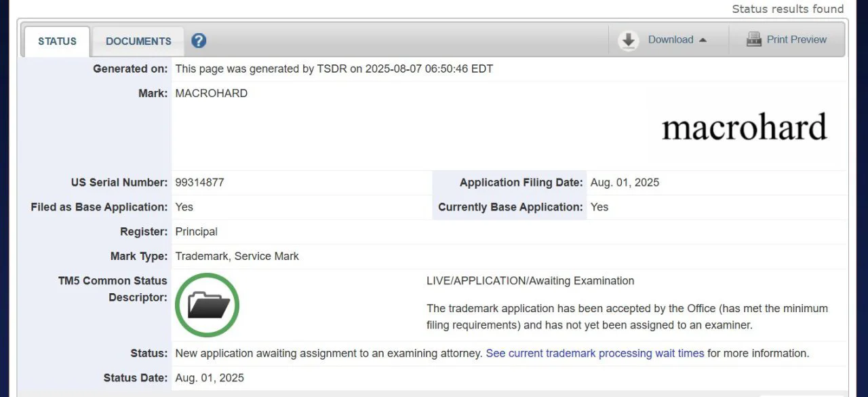Switch to the DOCUMENTS tab
The image size is (868, 397).
click(x=138, y=41)
